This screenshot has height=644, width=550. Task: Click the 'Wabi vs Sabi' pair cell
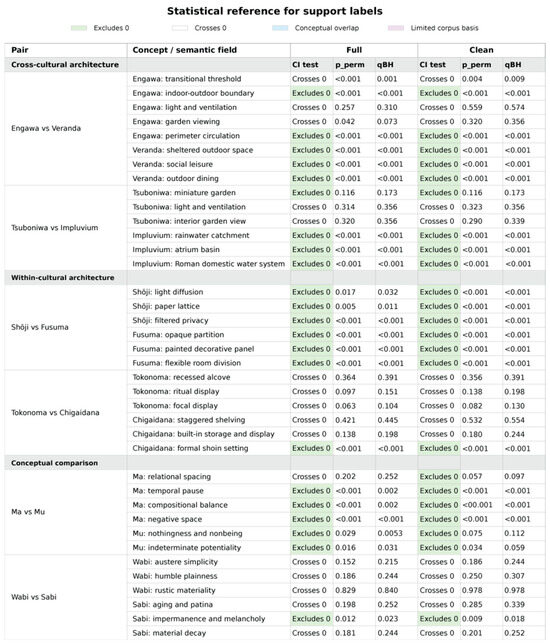pos(66,597)
